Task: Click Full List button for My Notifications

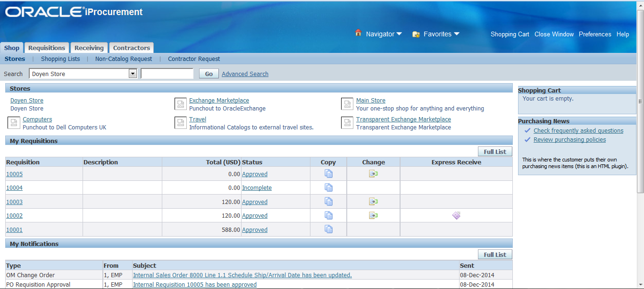Action: coord(495,255)
